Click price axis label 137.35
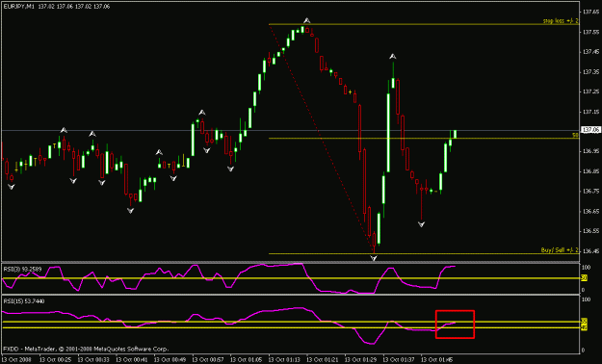Image resolution: width=602 pixels, height=364 pixels. click(x=590, y=71)
